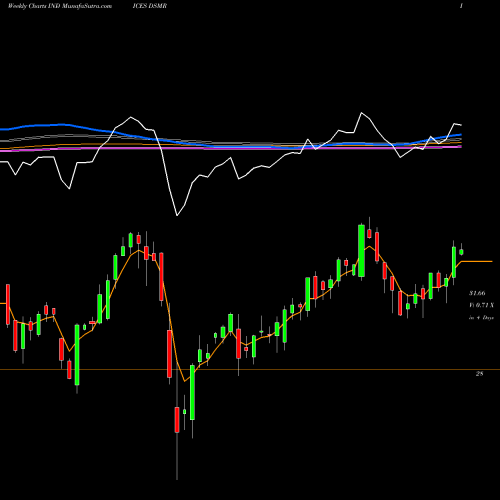Click the '28' price level label
This screenshot has height=500, width=500.
coord(479,374)
